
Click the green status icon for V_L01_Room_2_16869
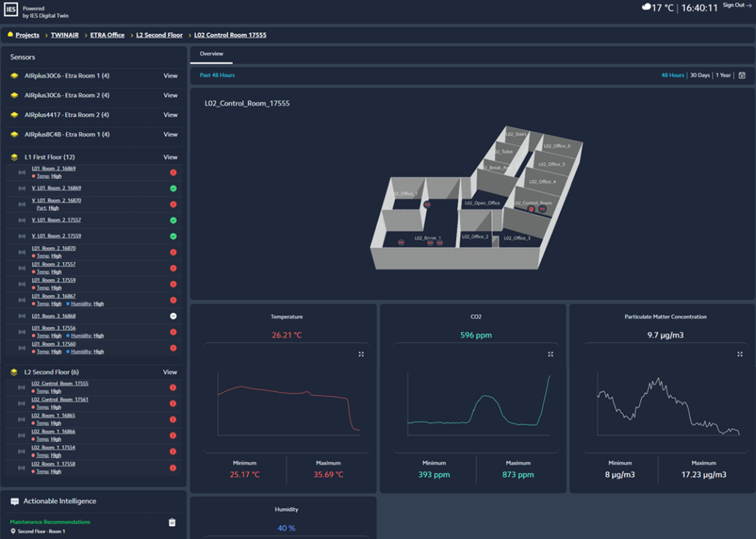[173, 189]
